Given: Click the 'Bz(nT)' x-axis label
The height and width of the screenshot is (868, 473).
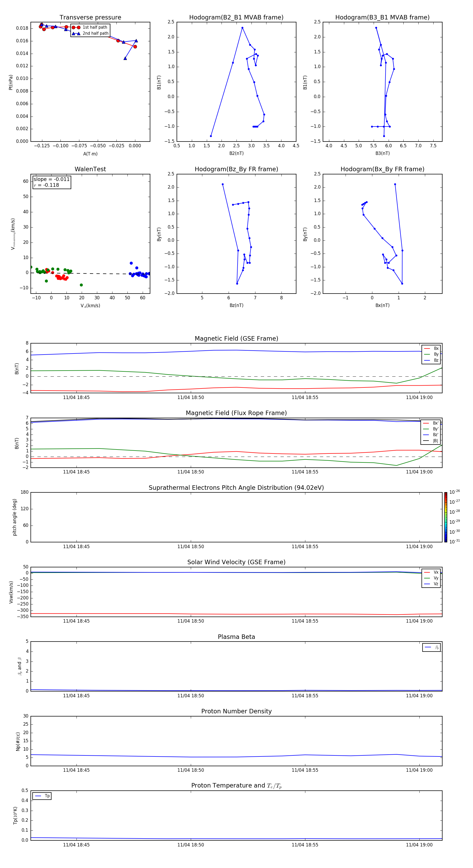Looking at the screenshot, I should pos(236,305).
